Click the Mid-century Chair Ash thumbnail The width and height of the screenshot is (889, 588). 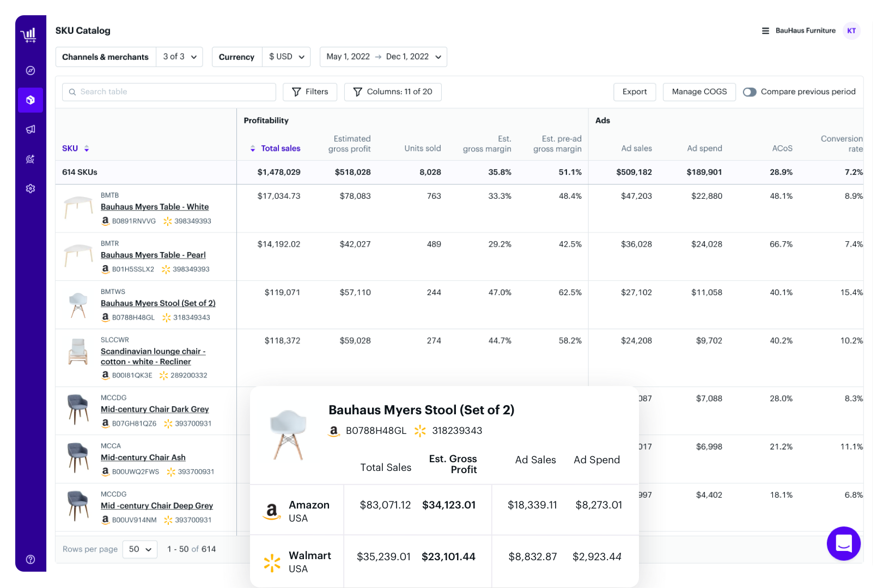[x=78, y=457]
